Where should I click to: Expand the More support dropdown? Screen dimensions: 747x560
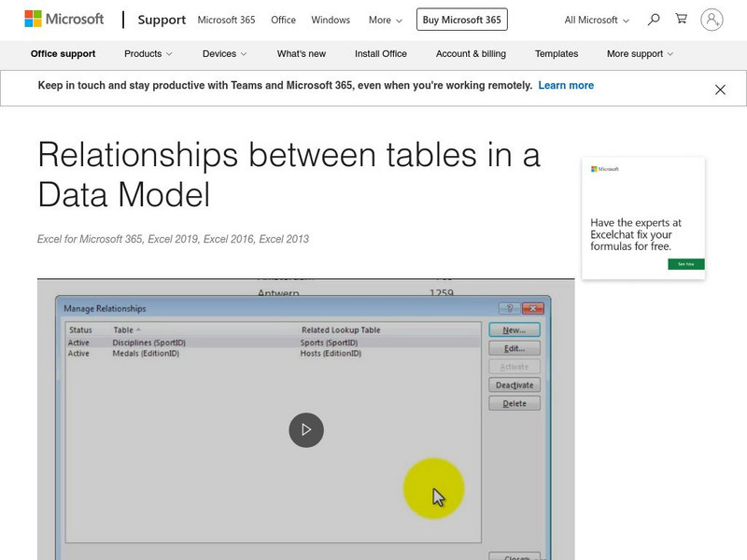pos(640,54)
